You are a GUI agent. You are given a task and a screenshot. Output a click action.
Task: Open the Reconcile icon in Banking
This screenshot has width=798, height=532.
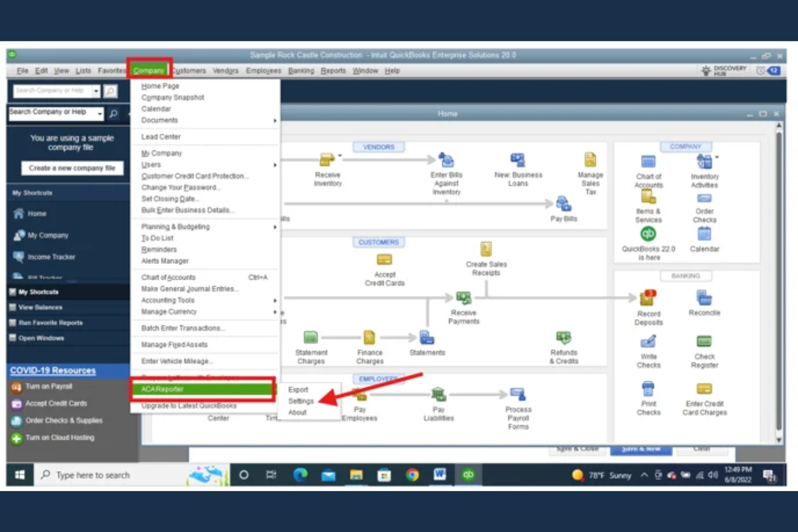coord(704,298)
